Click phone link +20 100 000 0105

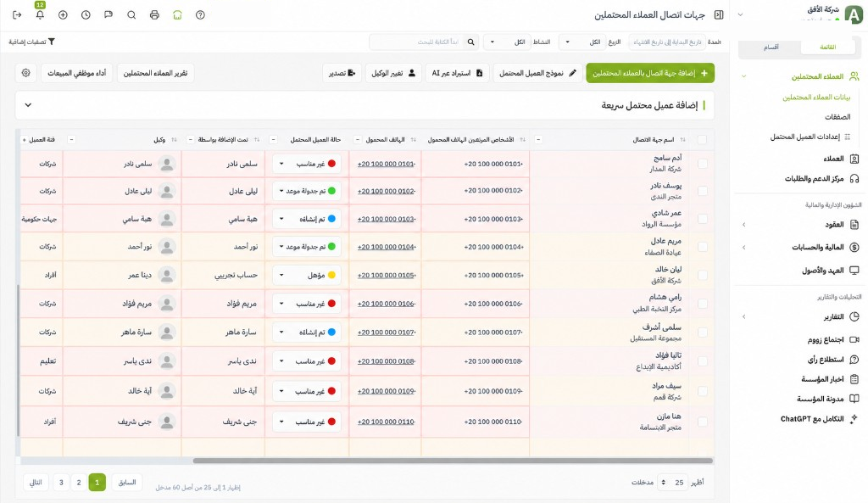tap(387, 276)
